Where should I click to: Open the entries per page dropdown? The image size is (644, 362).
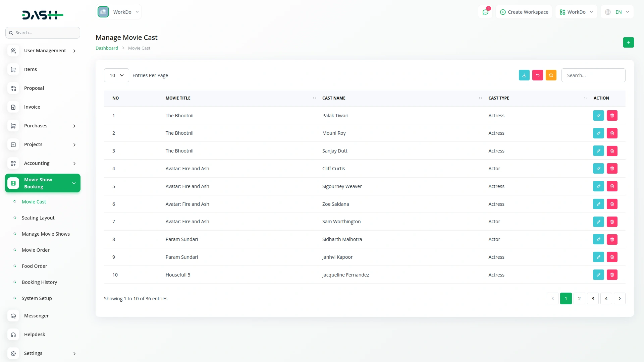coord(116,75)
